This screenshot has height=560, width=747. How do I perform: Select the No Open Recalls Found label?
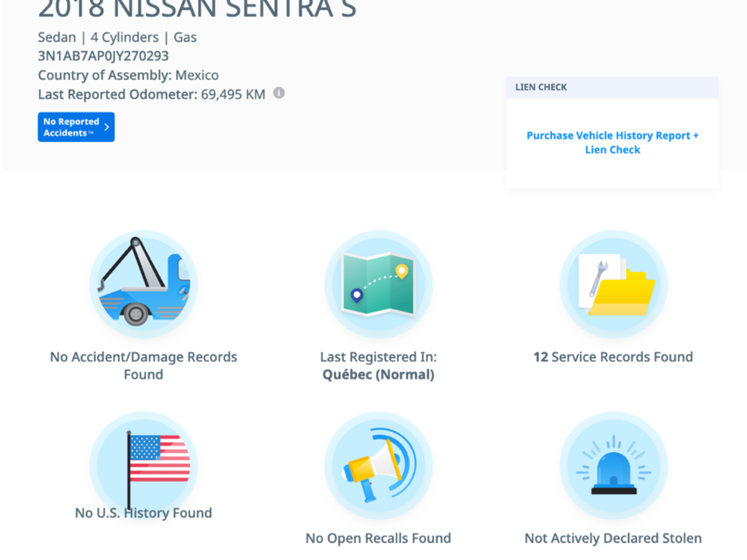pos(378,538)
